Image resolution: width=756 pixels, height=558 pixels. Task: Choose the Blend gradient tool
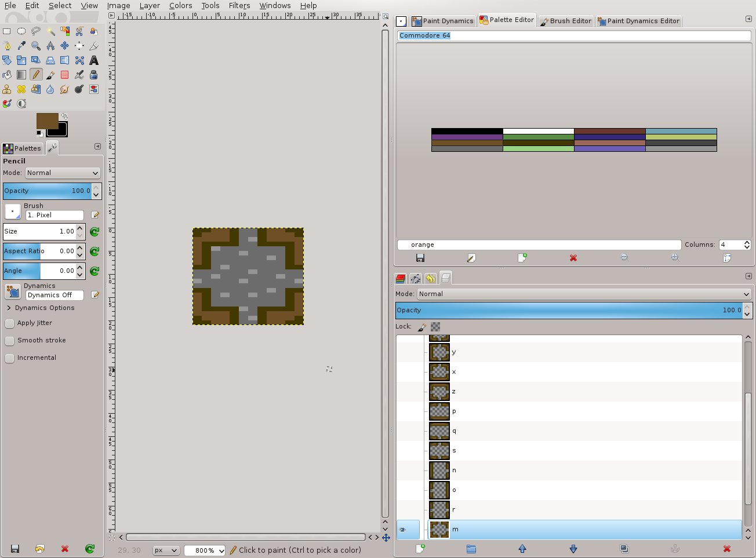(21, 75)
